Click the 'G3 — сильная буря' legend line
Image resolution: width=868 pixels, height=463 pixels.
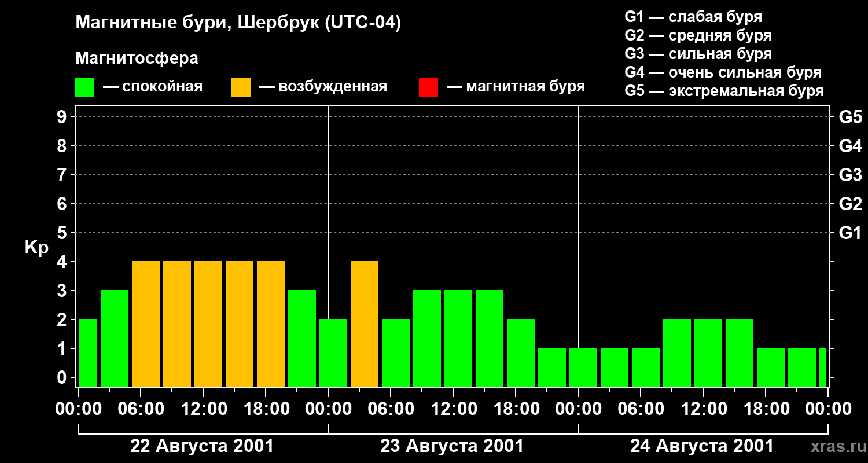pos(698,54)
